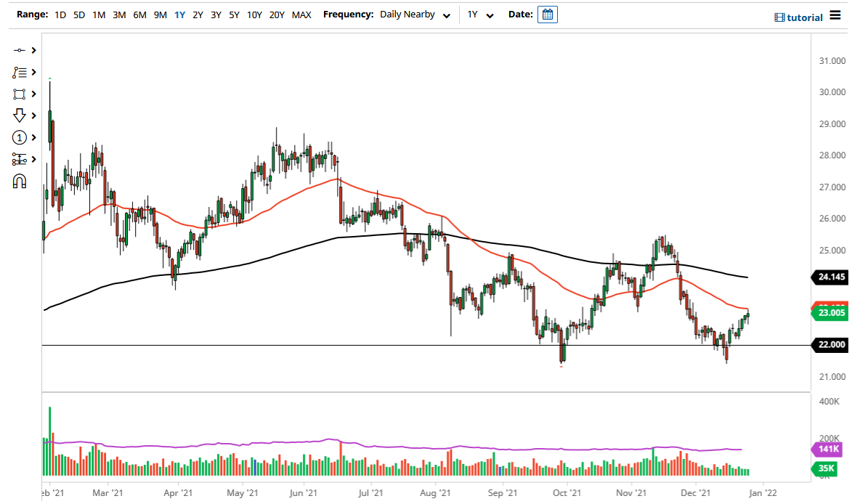Expand the rectangle tool submenu chevron

pyautogui.click(x=33, y=94)
